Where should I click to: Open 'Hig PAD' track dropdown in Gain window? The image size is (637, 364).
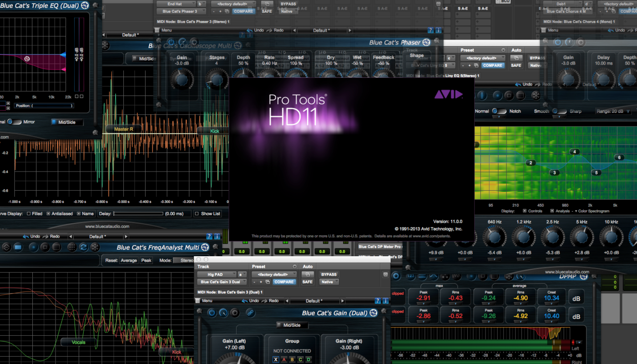(x=216, y=274)
